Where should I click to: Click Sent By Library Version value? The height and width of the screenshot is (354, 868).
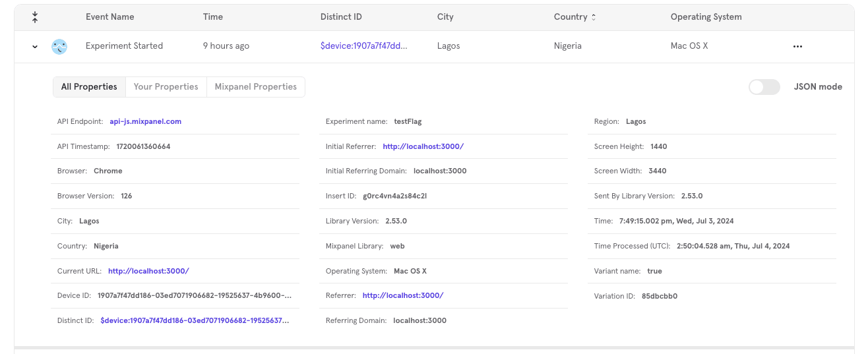tap(692, 196)
